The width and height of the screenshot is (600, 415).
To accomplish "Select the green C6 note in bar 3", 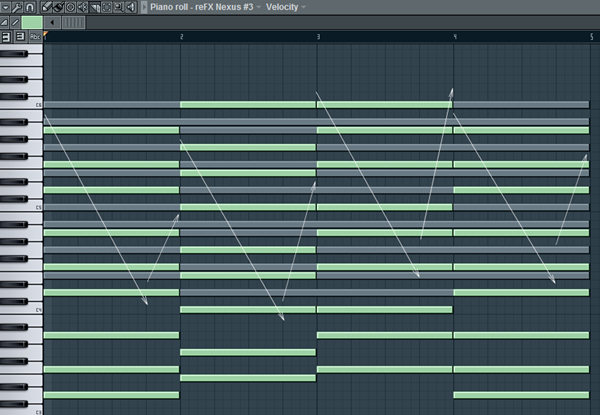I will click(x=385, y=104).
